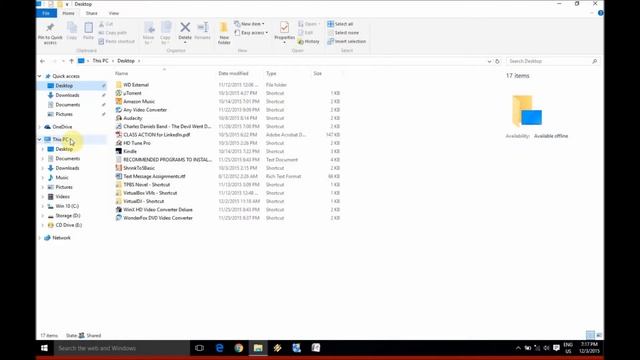Screen dimensions: 640x360
Task: Click the taskbar search box
Action: tap(121, 348)
